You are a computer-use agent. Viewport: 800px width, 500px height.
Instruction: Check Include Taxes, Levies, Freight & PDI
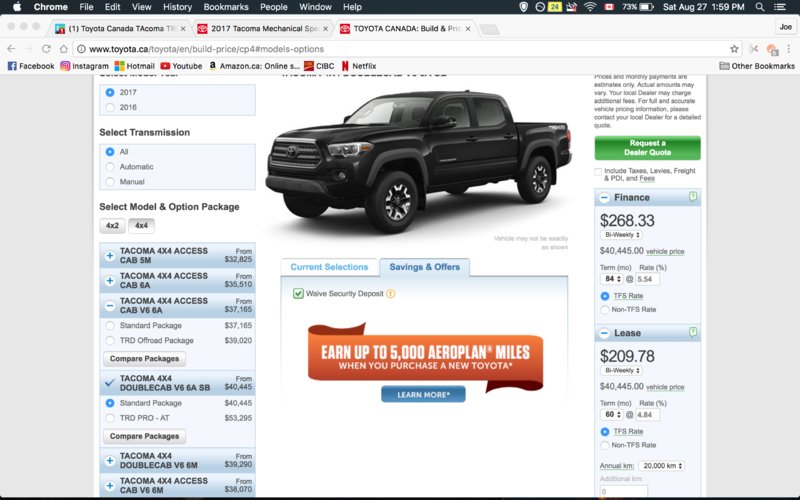(598, 172)
